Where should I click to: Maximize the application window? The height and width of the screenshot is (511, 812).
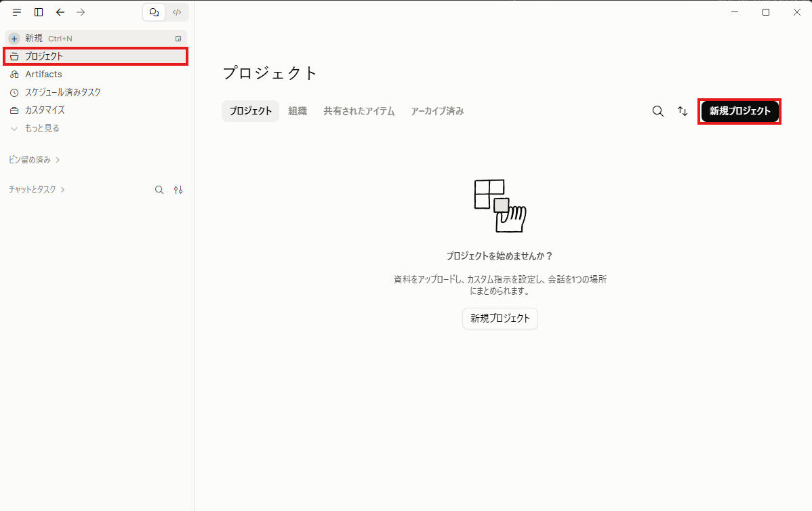[766, 12]
